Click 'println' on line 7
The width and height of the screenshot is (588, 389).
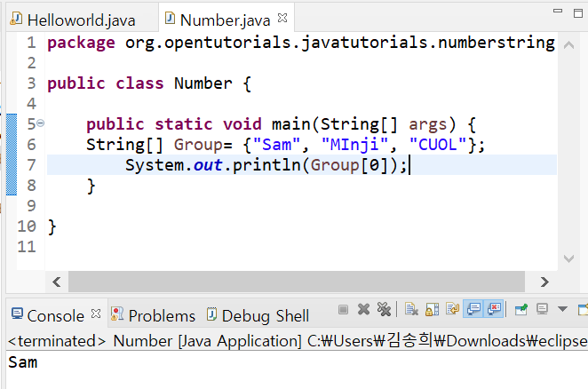267,165
